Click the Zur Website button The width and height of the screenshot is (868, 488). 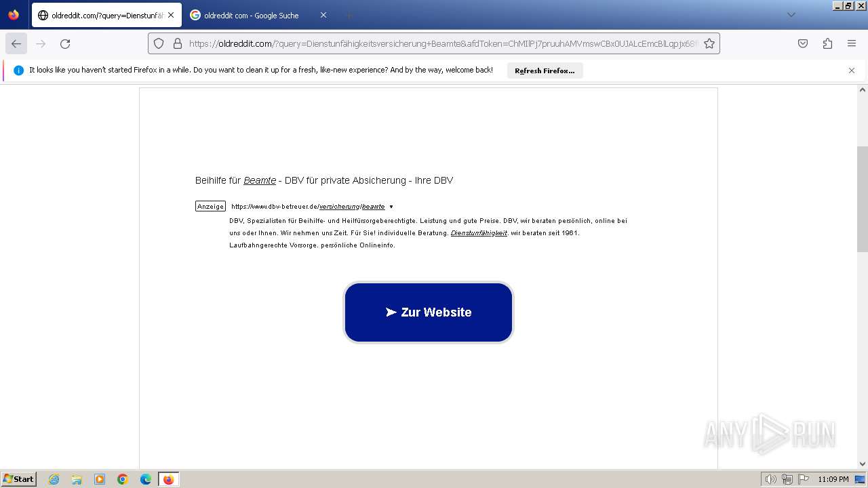[429, 312]
